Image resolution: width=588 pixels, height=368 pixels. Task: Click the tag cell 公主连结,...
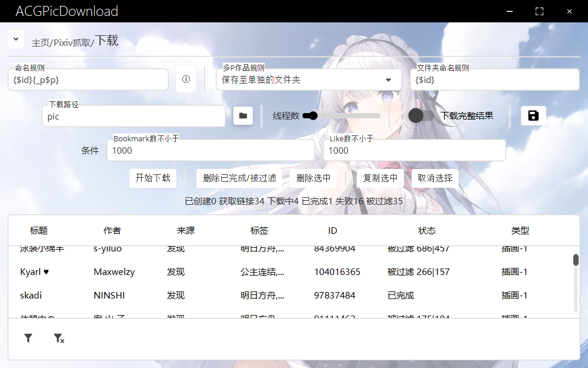coord(262,272)
